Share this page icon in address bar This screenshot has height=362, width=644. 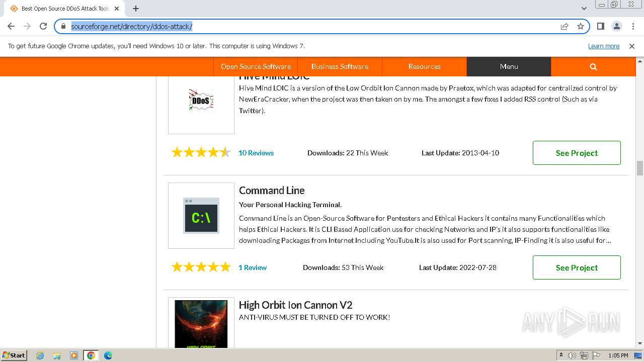point(565,26)
